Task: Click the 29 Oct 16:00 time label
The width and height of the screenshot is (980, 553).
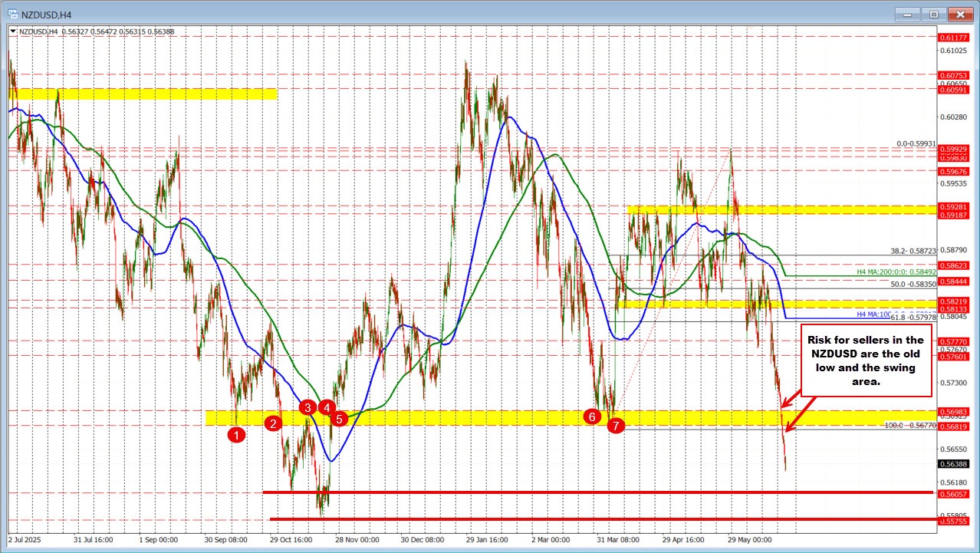Action: click(x=291, y=540)
